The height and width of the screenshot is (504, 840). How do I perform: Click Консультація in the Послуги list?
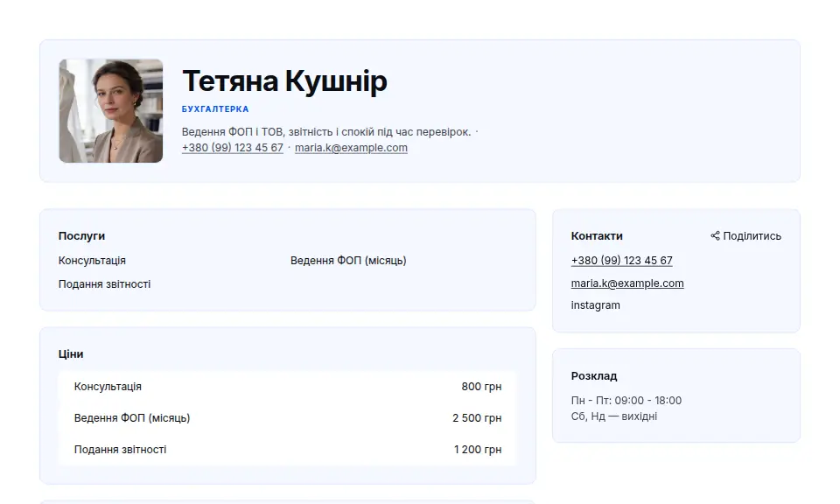coord(92,261)
